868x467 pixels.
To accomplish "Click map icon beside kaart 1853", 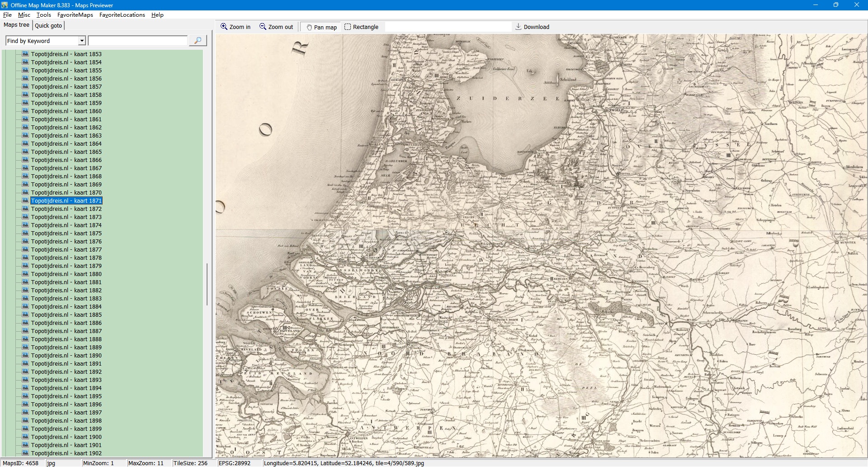I will 25,54.
